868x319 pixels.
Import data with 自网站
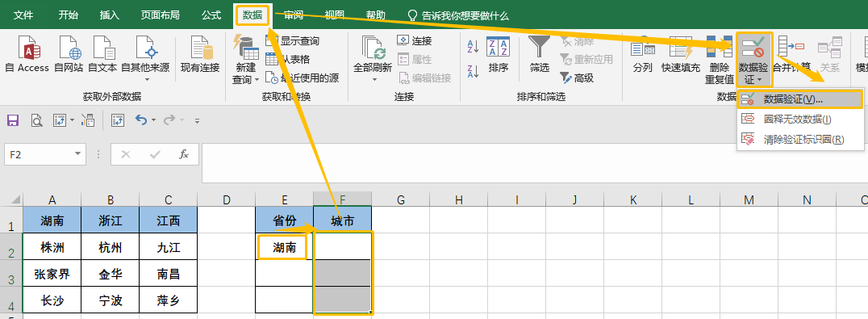point(69,54)
